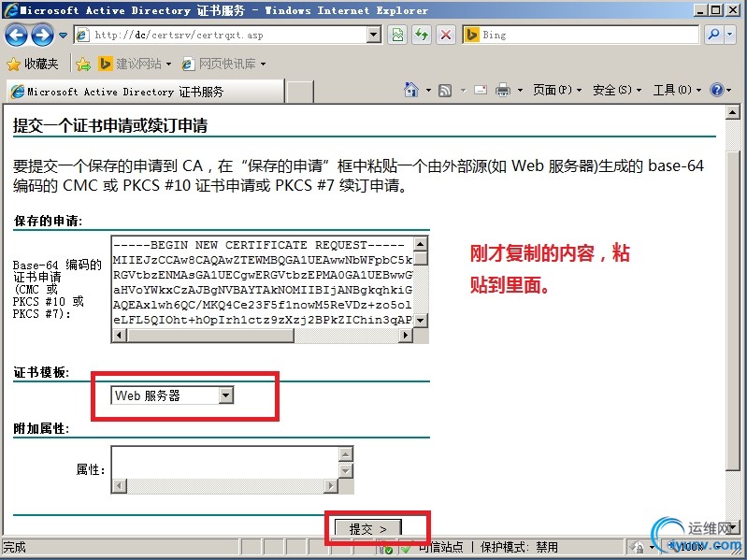The width and height of the screenshot is (747, 560).
Task: Click the RSS feeds icon
Action: (x=445, y=90)
